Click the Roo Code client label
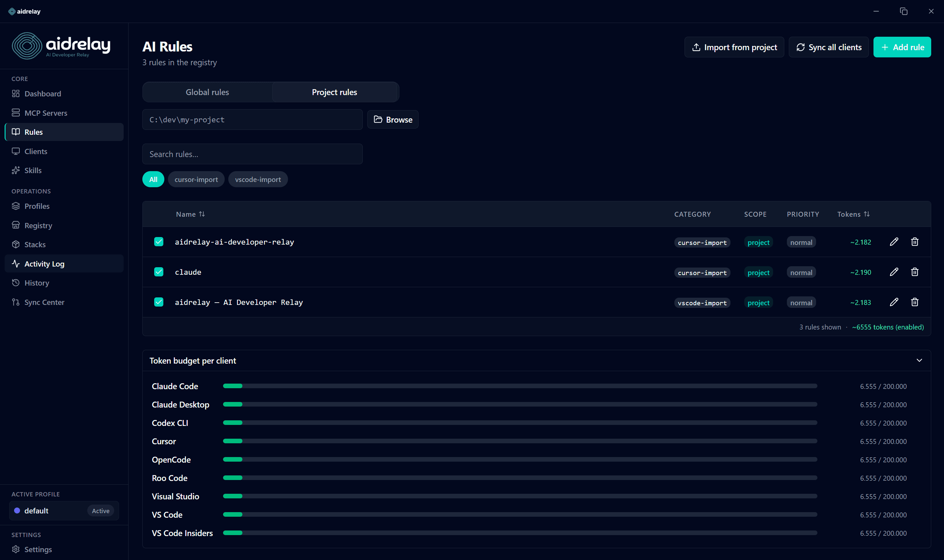This screenshot has width=944, height=560. pyautogui.click(x=170, y=478)
